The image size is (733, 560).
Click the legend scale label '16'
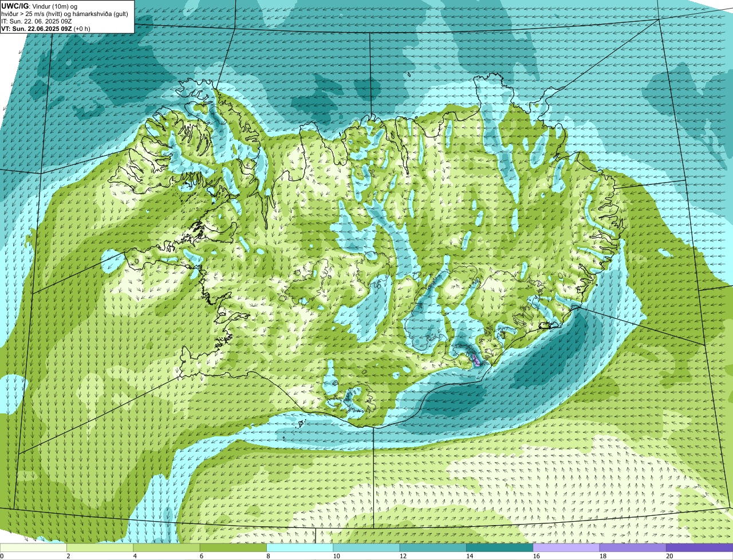(536, 556)
